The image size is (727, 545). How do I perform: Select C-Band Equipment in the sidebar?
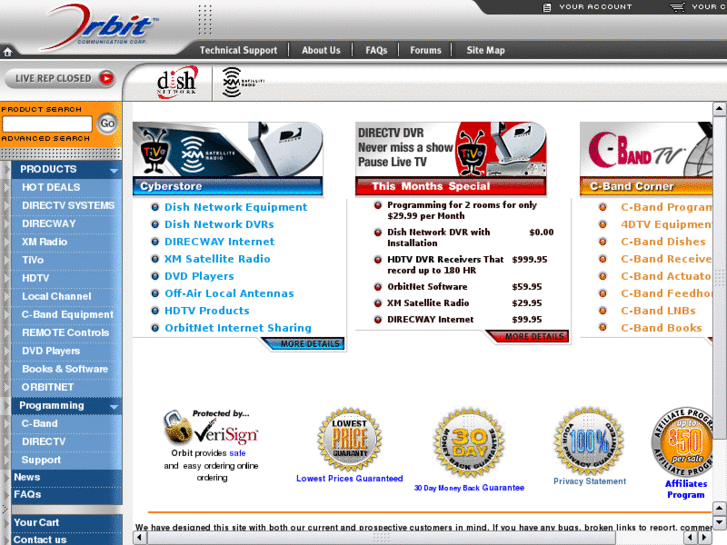point(67,314)
